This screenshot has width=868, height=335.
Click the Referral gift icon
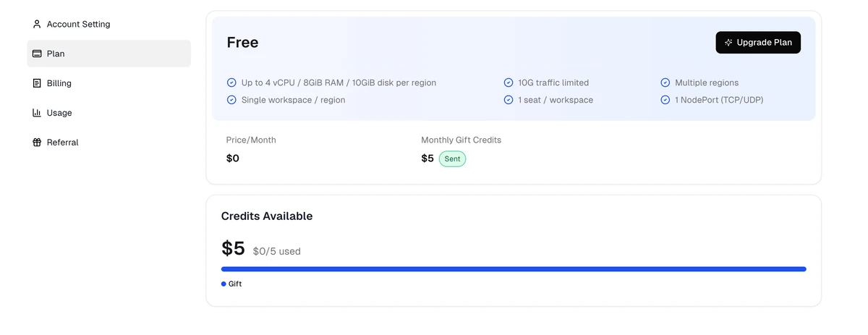pos(37,143)
